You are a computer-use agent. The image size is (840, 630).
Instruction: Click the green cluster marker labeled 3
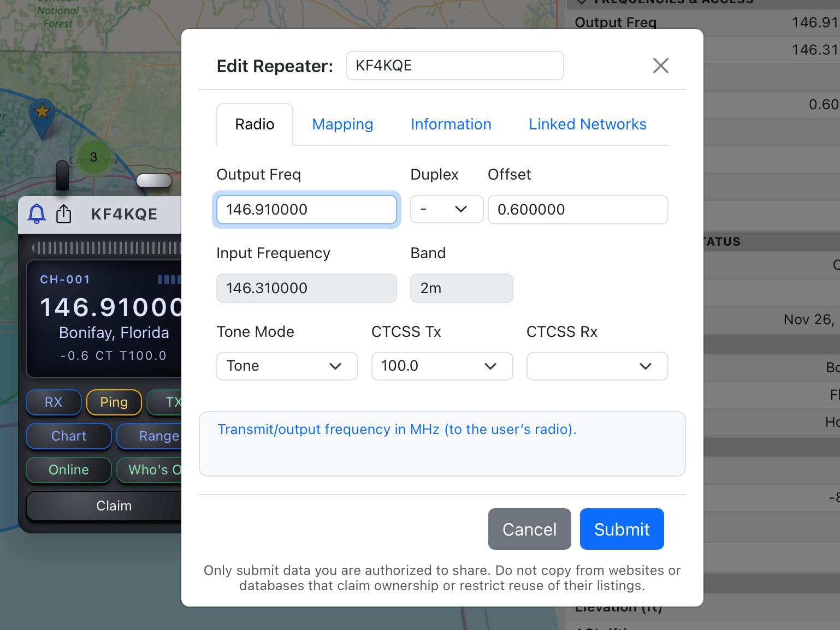(93, 157)
